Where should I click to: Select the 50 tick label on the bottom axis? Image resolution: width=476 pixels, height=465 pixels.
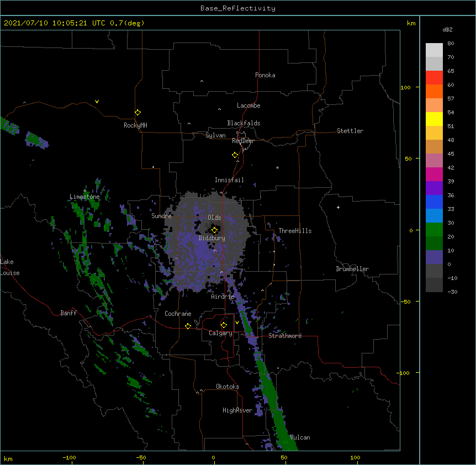point(284,458)
